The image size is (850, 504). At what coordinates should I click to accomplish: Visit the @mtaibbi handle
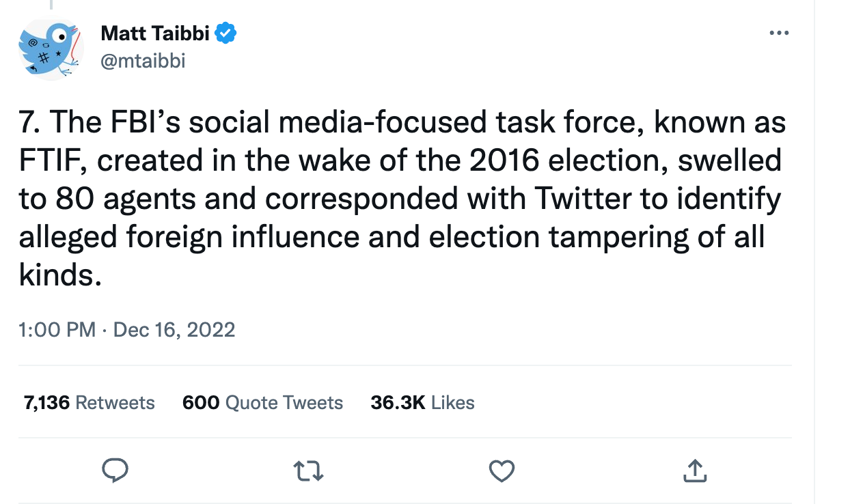coord(143,61)
